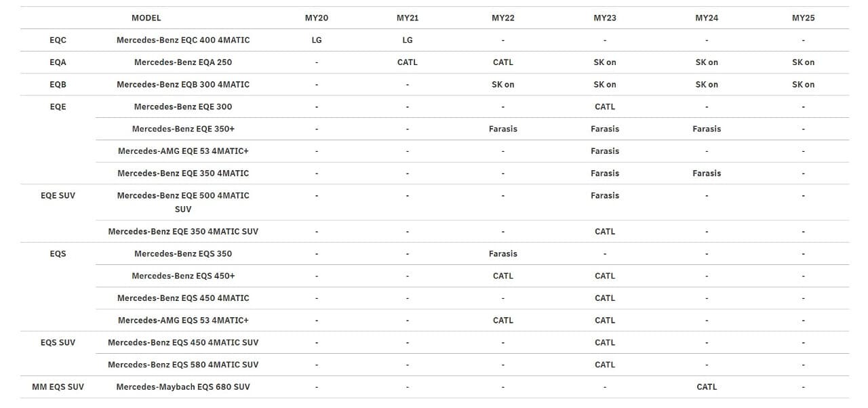Select the MY23 column header
The image size is (868, 408).
pos(604,18)
